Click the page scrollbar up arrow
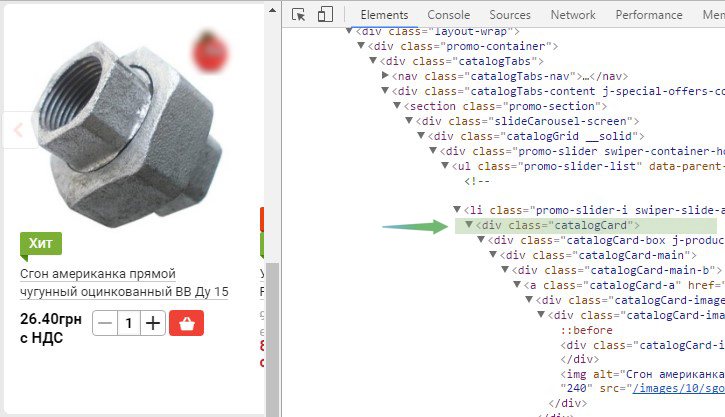This screenshot has width=725, height=417. pyautogui.click(x=273, y=10)
